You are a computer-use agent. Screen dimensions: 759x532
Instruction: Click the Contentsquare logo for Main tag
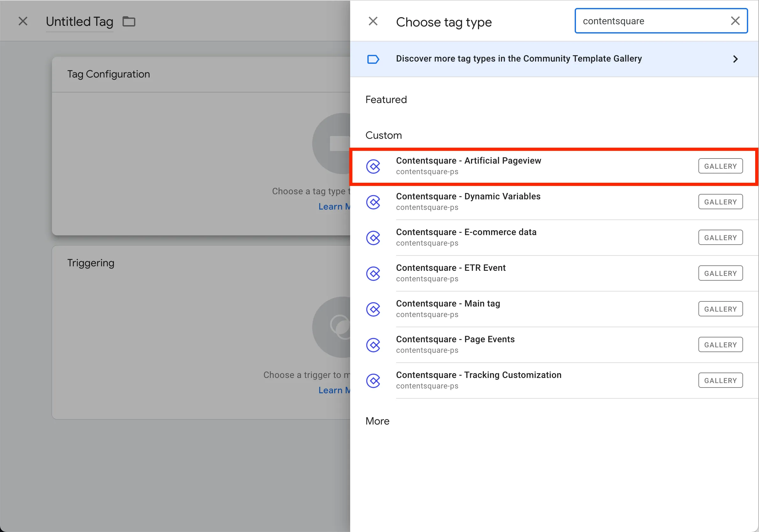point(373,309)
